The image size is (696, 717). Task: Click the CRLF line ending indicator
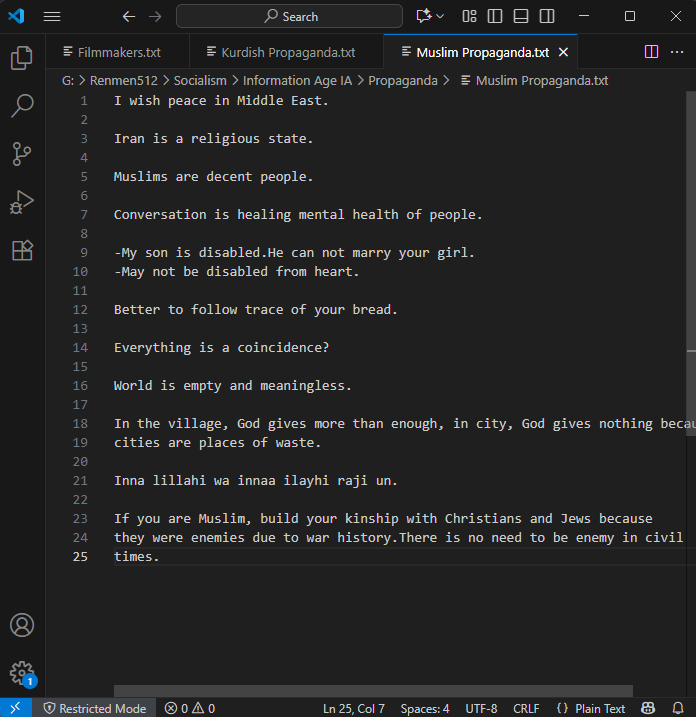(526, 708)
